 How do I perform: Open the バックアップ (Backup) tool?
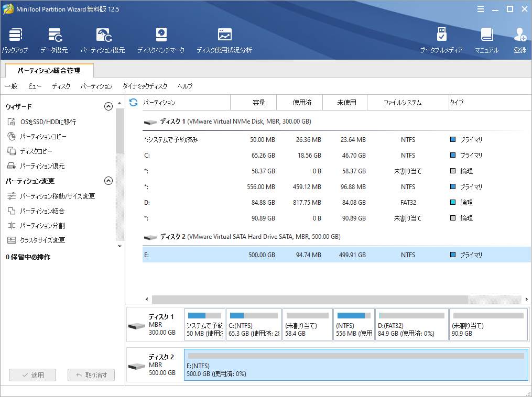tap(15, 39)
